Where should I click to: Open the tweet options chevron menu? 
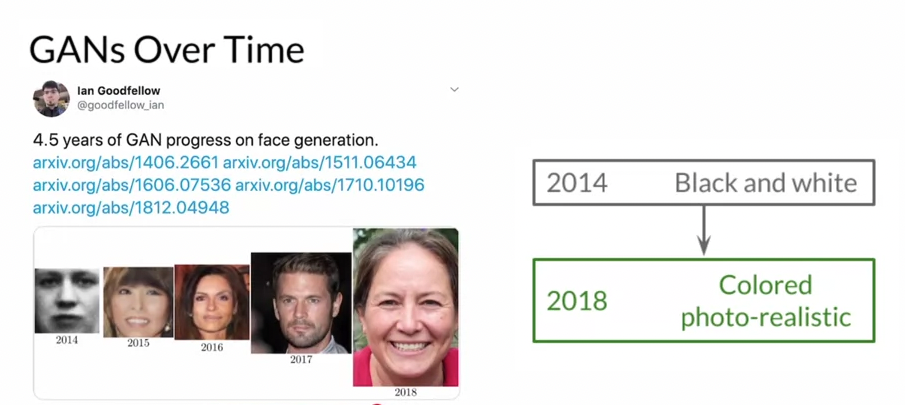[x=454, y=90]
